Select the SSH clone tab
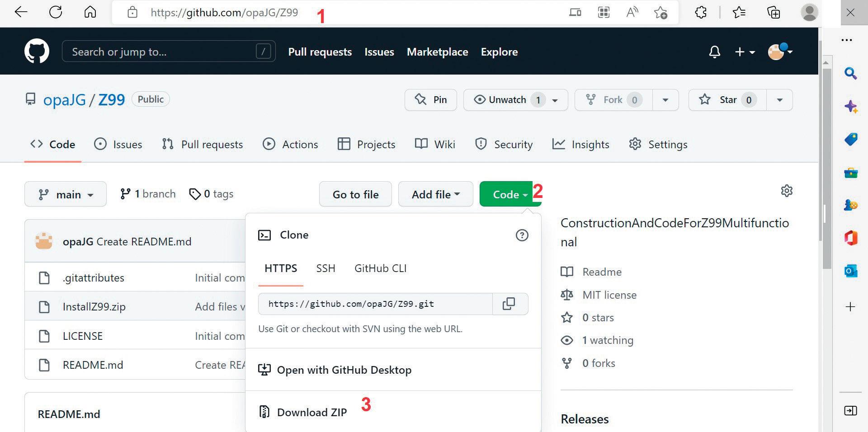Image resolution: width=868 pixels, height=432 pixels. pyautogui.click(x=325, y=268)
